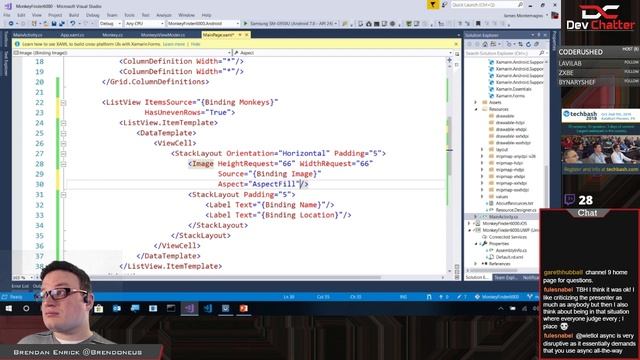Screen dimensions: 640x360
Task: Click the Save All toolbar icon
Action: (x=62, y=24)
